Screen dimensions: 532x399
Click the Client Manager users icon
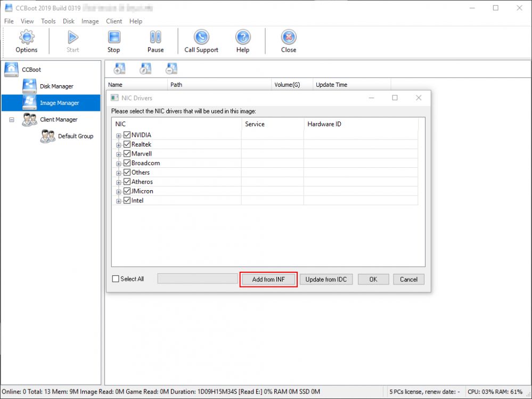pyautogui.click(x=29, y=119)
